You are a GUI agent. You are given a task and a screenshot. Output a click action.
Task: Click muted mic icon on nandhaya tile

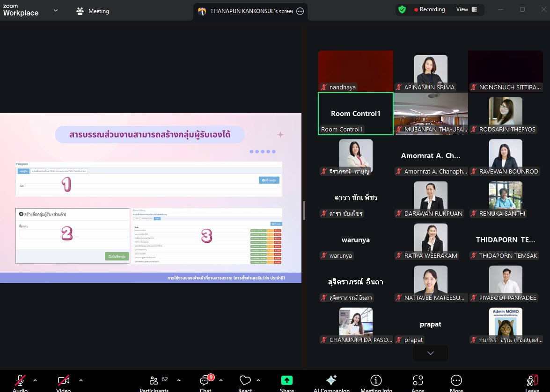(x=324, y=87)
